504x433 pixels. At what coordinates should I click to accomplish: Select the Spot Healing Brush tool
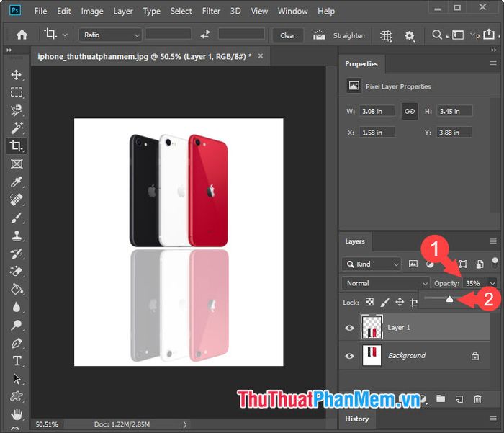point(16,200)
